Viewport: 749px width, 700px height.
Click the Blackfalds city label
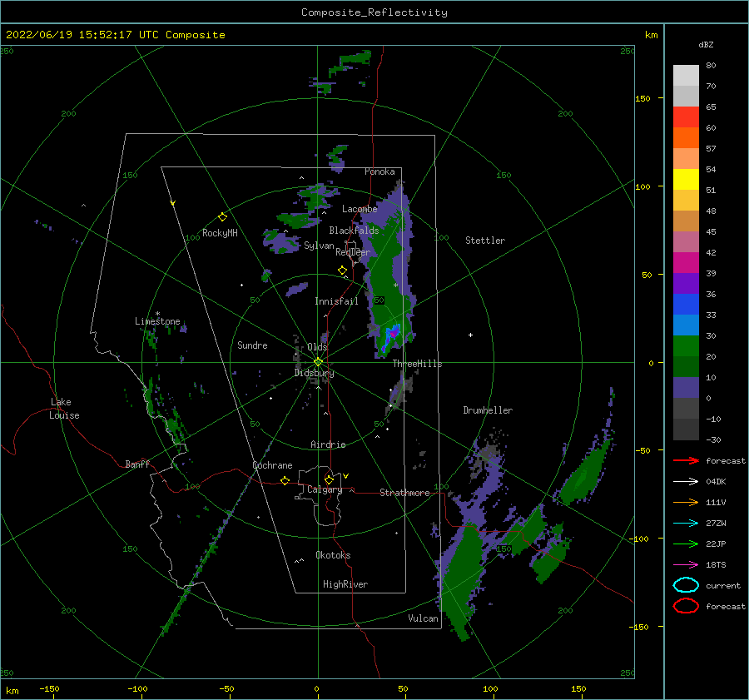coord(354,231)
